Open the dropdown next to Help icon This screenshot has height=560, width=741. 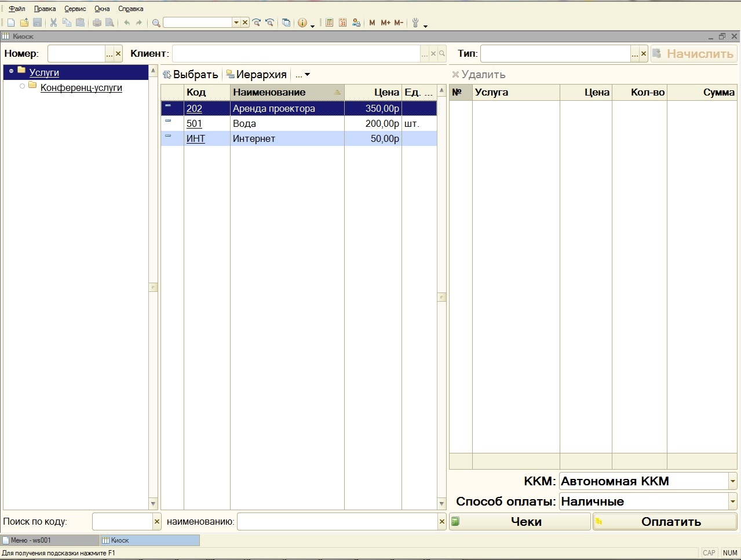312,25
